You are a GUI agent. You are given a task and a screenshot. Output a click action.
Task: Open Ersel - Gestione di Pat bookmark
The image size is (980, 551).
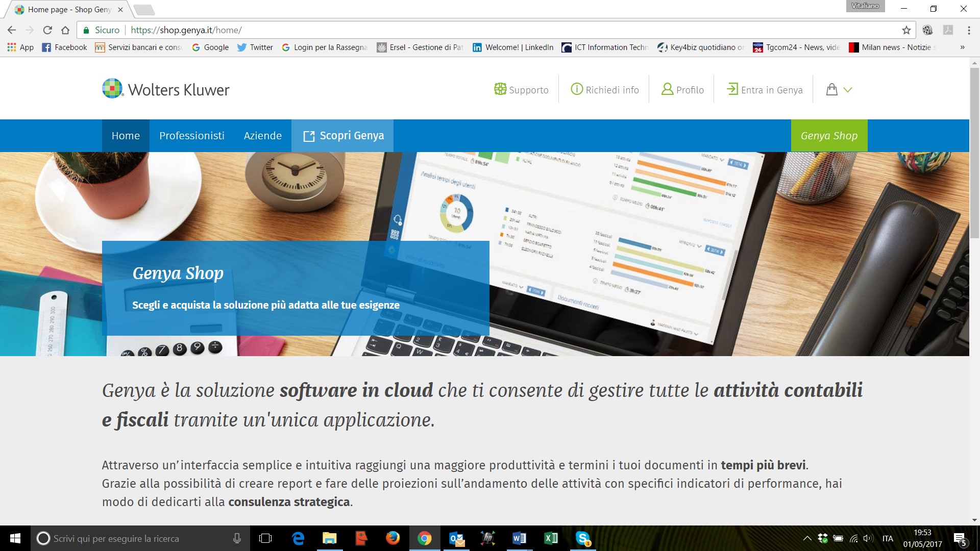point(420,47)
